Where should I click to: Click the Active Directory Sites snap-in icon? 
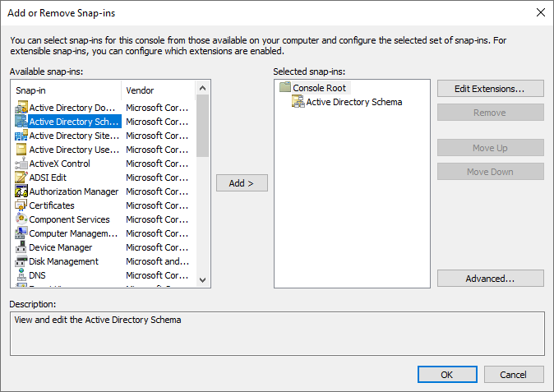coord(21,136)
